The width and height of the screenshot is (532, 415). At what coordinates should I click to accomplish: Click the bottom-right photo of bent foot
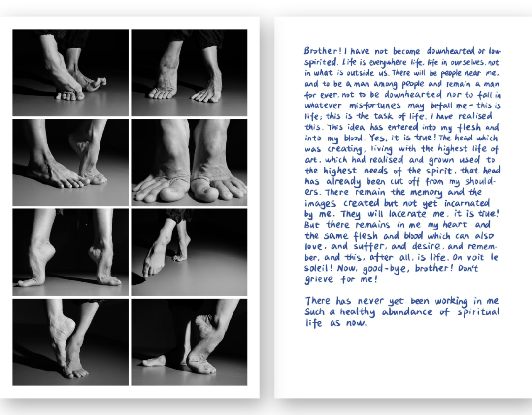189,342
